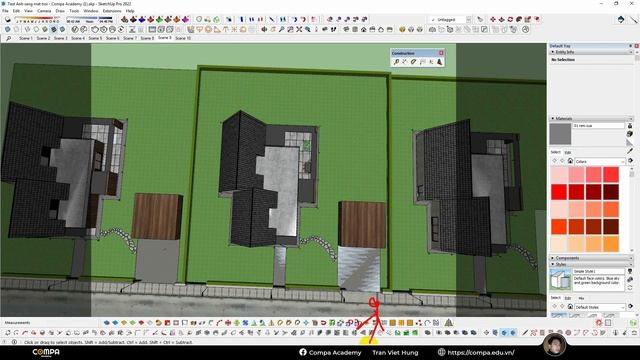Screen dimensions: 640x360
Task: Switch to Scene 5 tab
Action: (95, 38)
